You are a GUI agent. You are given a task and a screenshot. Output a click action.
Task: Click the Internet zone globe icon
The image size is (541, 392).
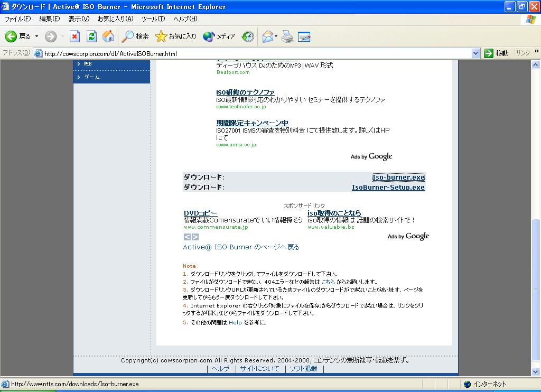click(467, 384)
